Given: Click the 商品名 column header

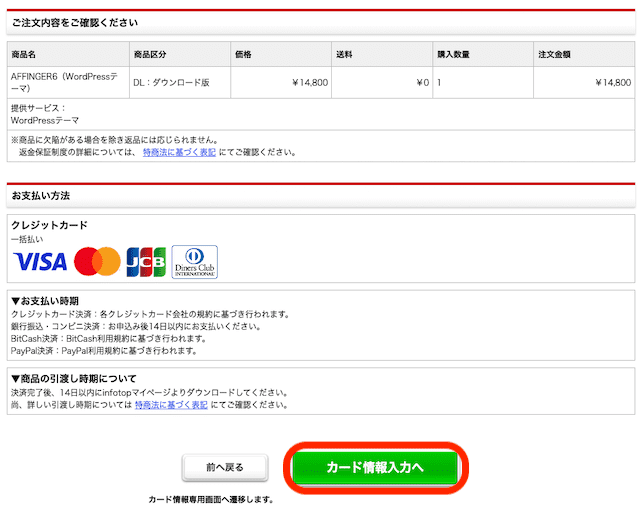Looking at the screenshot, I should coord(68,54).
